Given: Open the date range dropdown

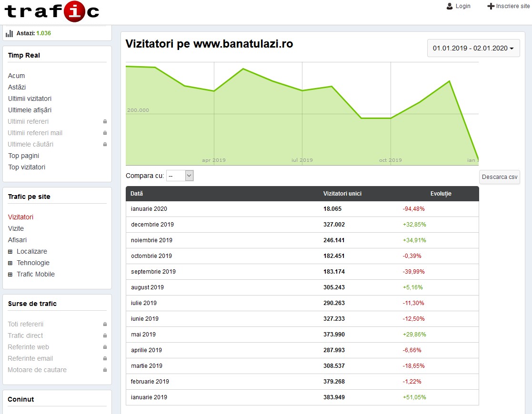Looking at the screenshot, I should 473,48.
